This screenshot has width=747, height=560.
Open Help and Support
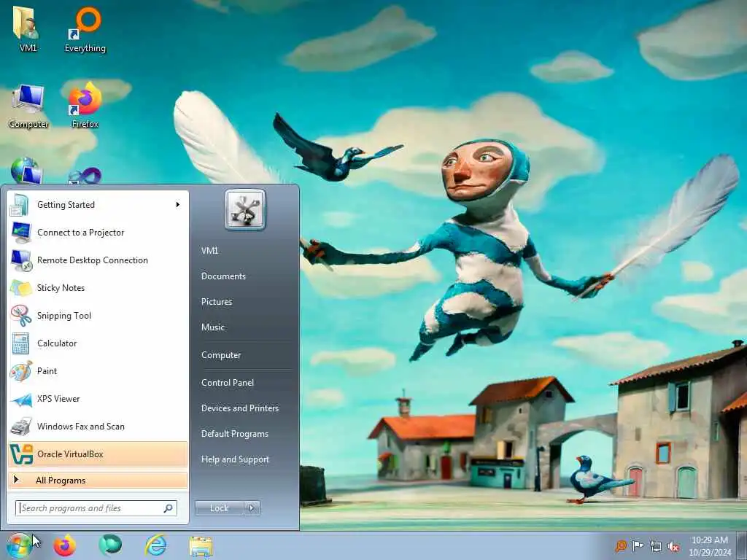(x=235, y=459)
